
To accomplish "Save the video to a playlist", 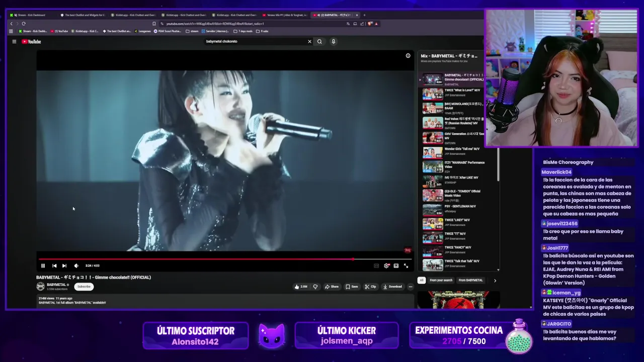I will pyautogui.click(x=352, y=287).
